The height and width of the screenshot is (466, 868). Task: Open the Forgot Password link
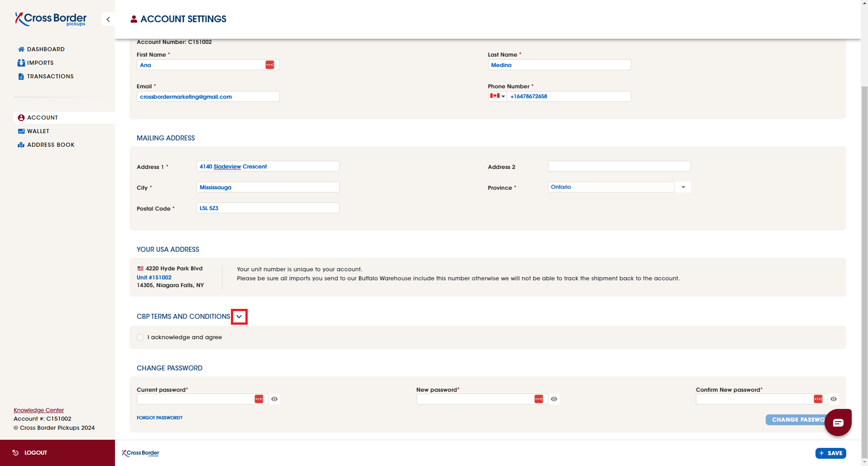coord(159,418)
